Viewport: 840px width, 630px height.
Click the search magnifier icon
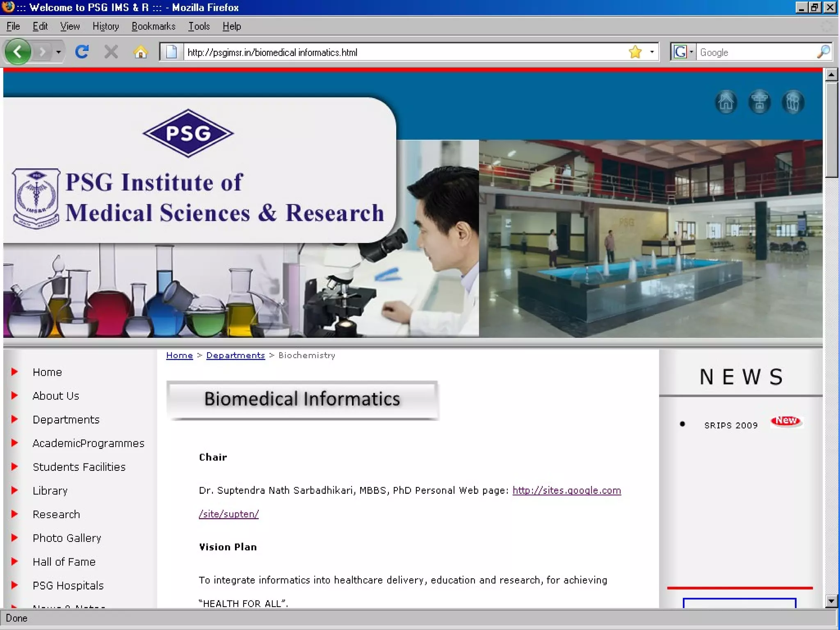click(823, 52)
